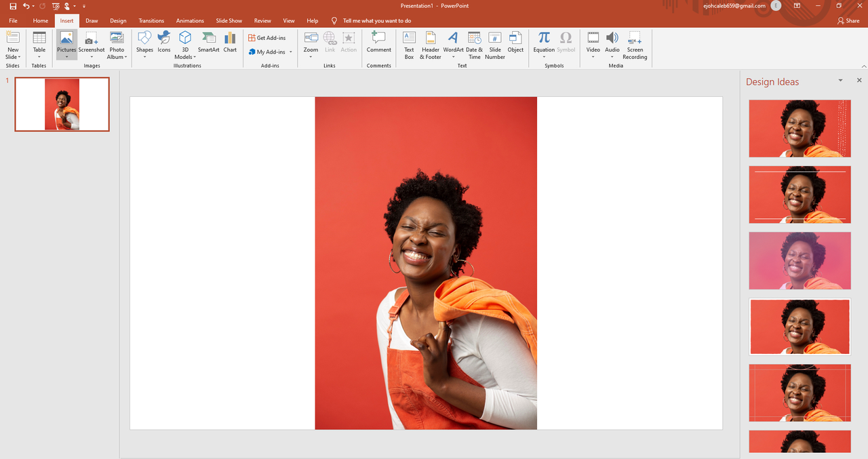
Task: Insert a Chart
Action: tap(230, 42)
